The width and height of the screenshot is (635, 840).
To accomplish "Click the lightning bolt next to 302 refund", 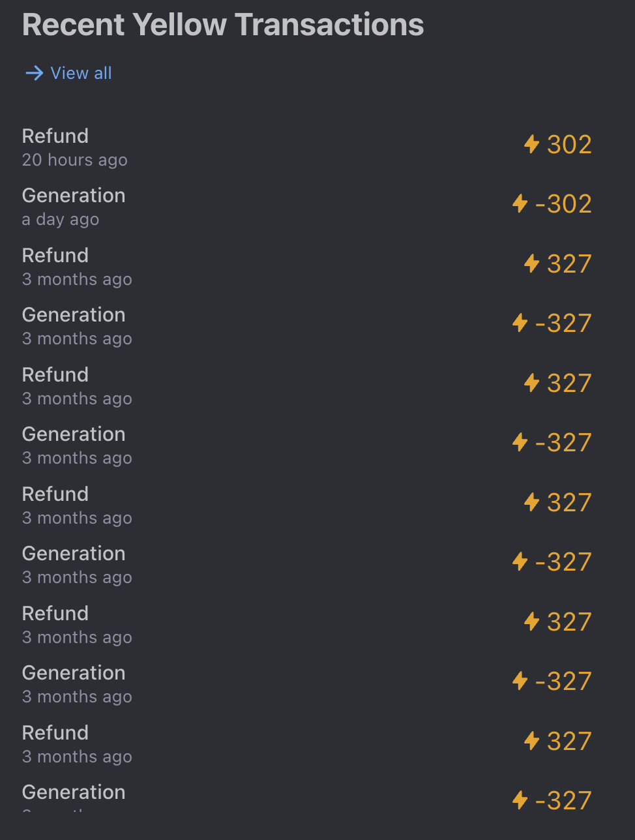I will coord(532,144).
